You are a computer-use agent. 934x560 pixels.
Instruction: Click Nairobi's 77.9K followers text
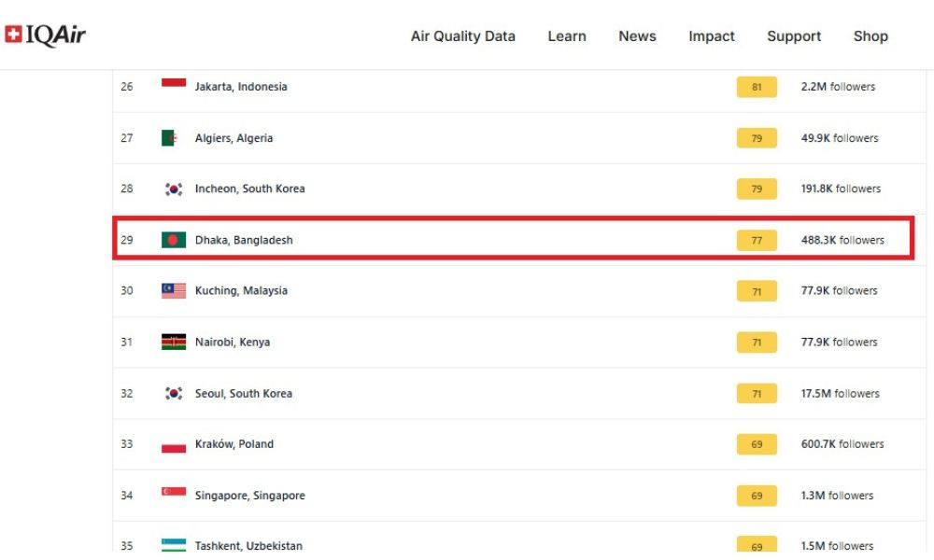[839, 343]
